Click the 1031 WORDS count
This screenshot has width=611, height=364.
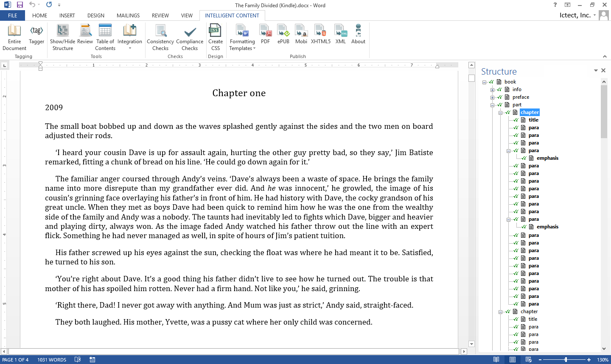[x=52, y=360]
